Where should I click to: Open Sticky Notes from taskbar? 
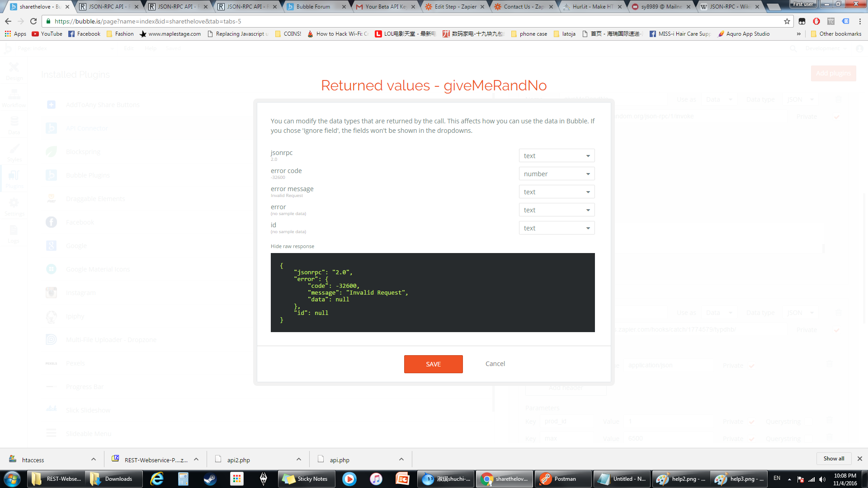307,479
